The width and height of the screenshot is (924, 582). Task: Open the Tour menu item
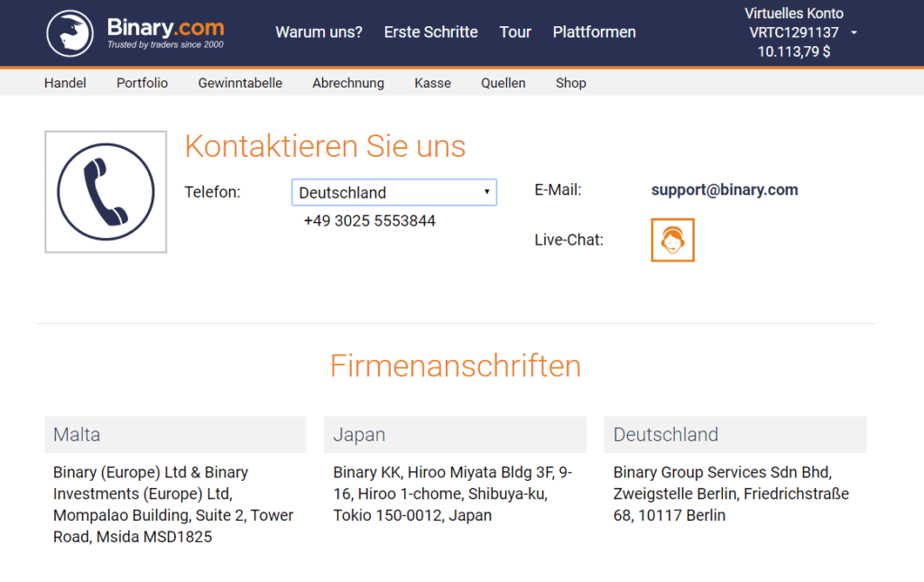click(515, 32)
